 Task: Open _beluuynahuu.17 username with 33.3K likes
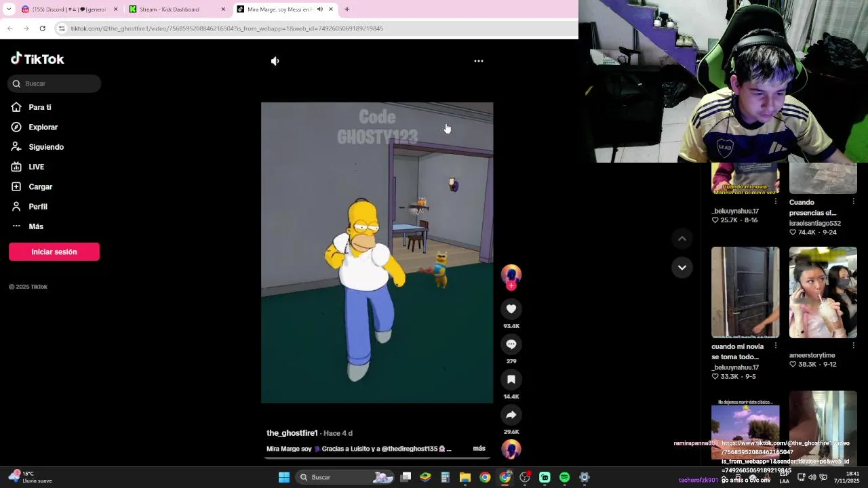coord(735,367)
